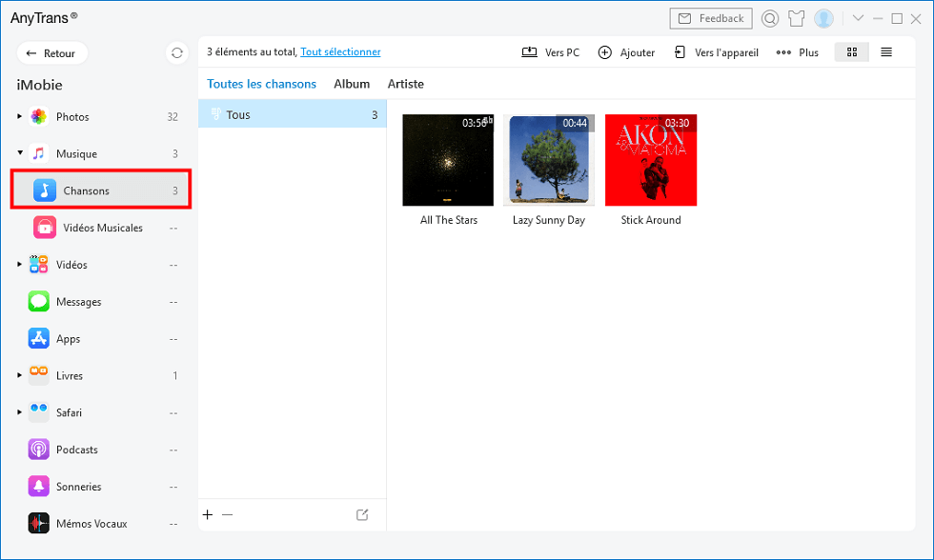This screenshot has width=934, height=560.
Task: Refresh the device content with the sync icon
Action: (176, 52)
